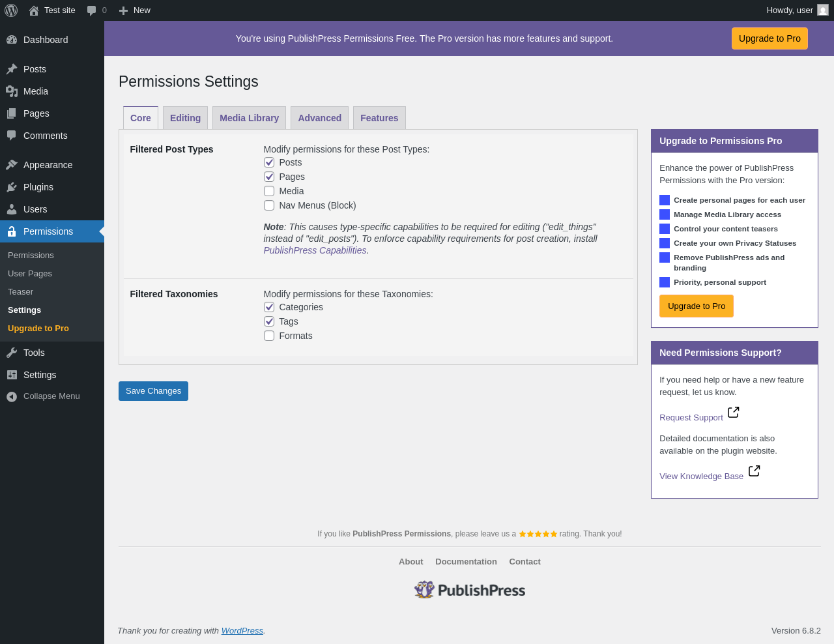Viewport: 834px width, 644px height.
Task: Uncheck the Tags taxonomy checkbox
Action: tap(269, 321)
